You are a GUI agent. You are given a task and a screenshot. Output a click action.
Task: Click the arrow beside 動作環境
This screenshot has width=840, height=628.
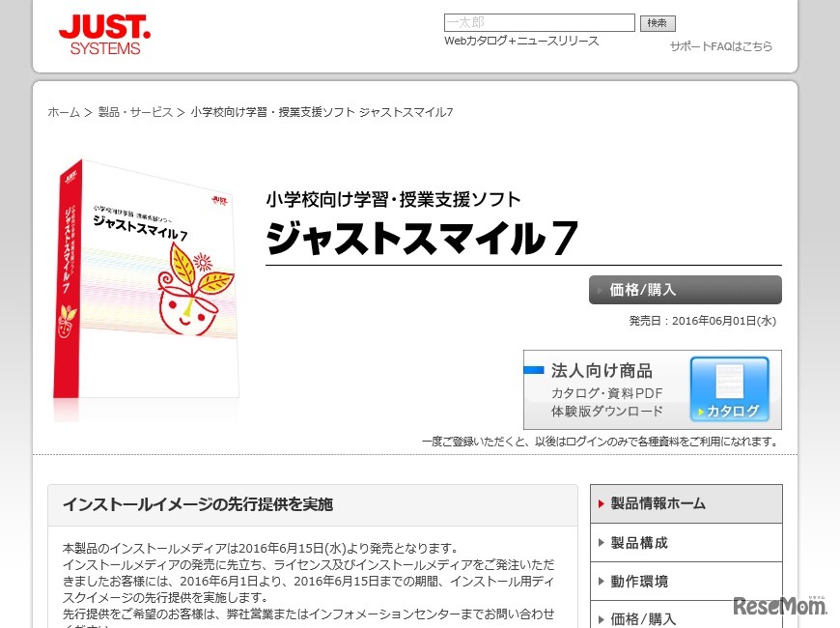602,581
